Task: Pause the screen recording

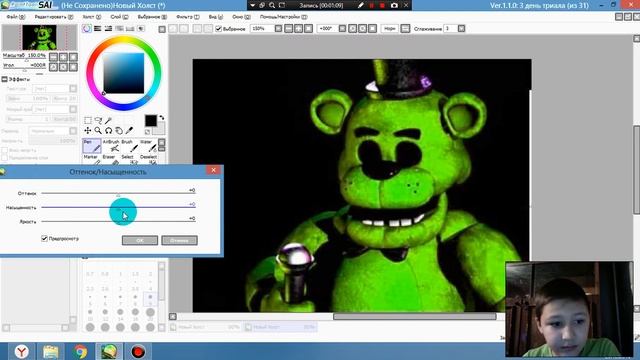Action: pos(371,5)
